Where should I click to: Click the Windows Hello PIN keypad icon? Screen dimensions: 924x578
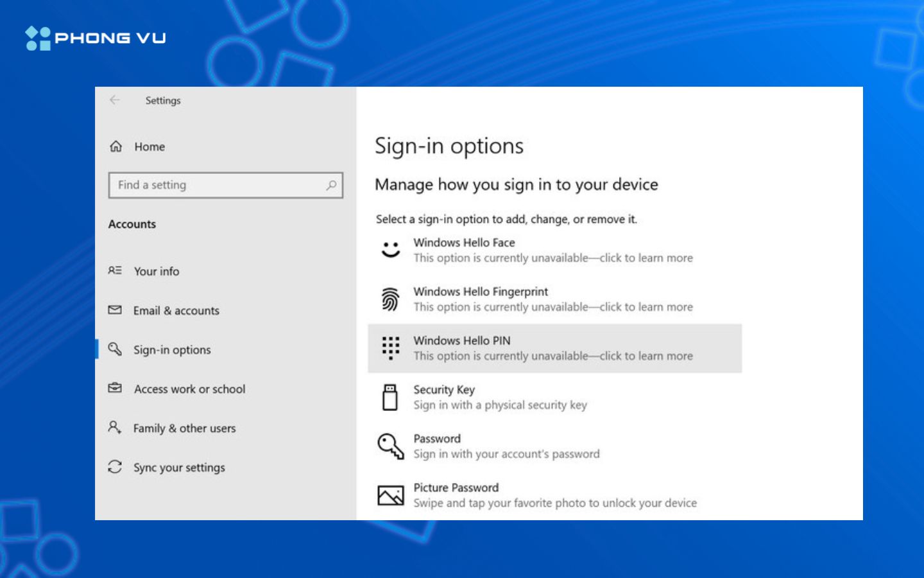pos(390,348)
